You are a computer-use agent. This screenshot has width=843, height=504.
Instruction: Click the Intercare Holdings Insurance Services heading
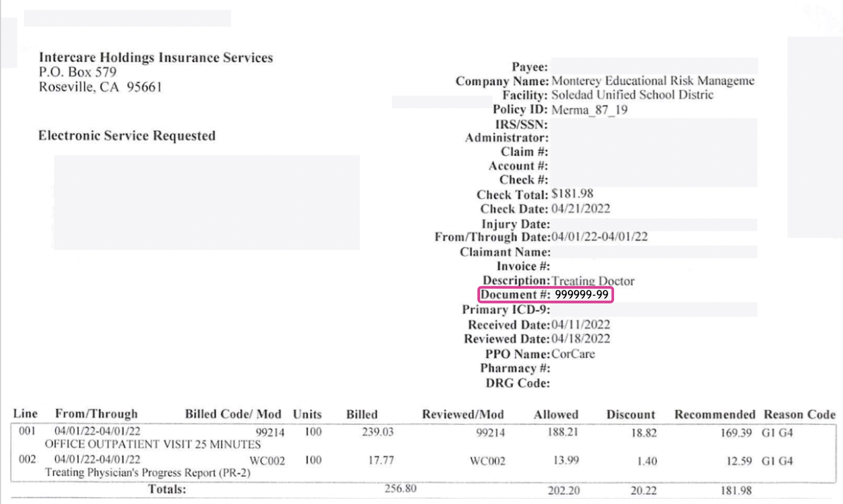156,57
